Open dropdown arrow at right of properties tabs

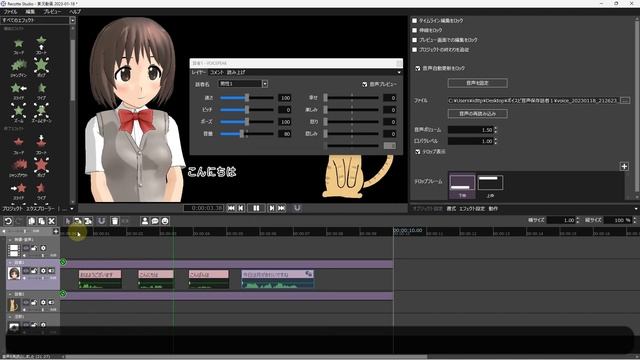[x=636, y=209]
